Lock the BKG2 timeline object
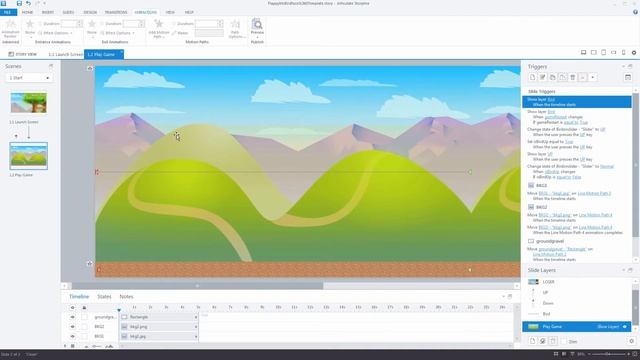 pyautogui.click(x=84, y=327)
